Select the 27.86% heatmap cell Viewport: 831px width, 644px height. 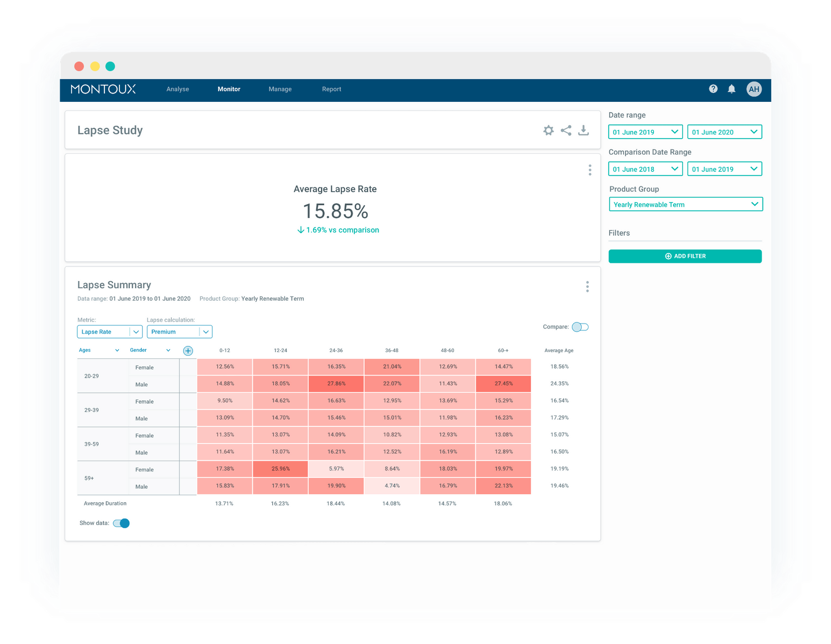(x=336, y=384)
